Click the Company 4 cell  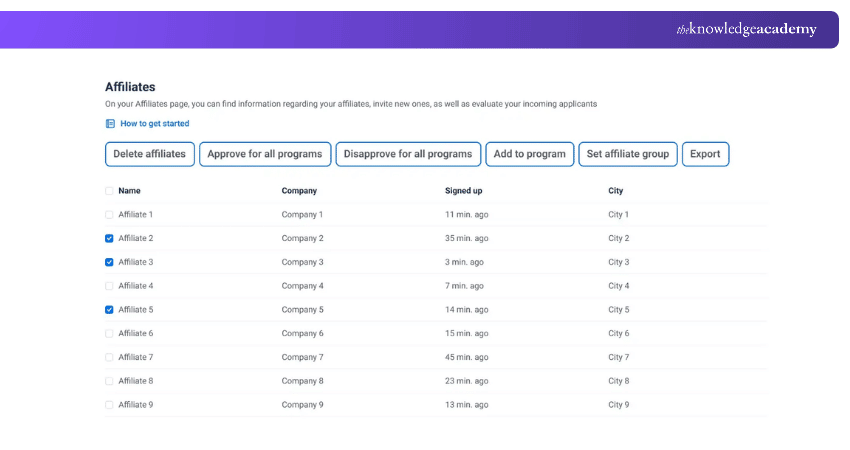tap(302, 286)
